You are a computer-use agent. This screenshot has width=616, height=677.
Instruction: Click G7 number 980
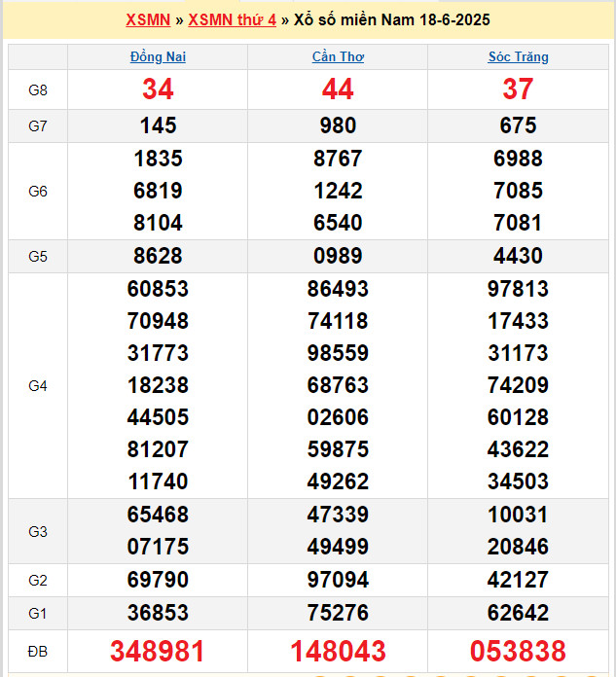point(338,125)
